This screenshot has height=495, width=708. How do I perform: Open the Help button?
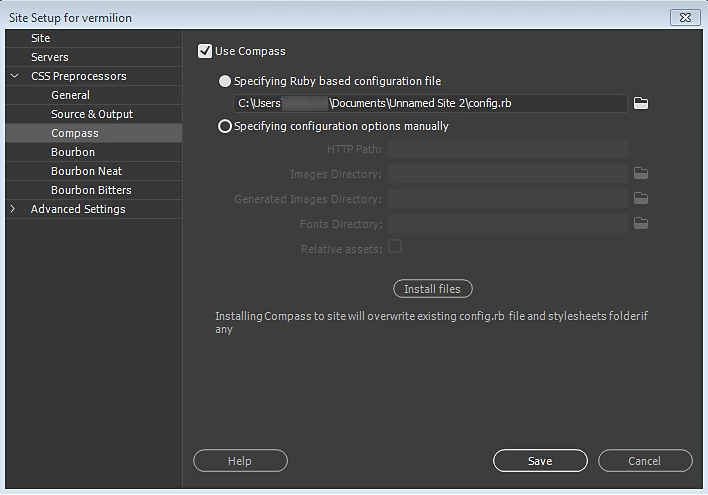[240, 461]
